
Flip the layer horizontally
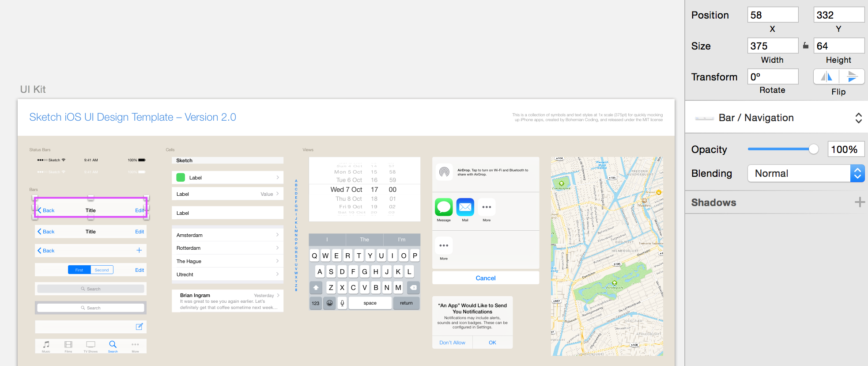click(x=826, y=77)
